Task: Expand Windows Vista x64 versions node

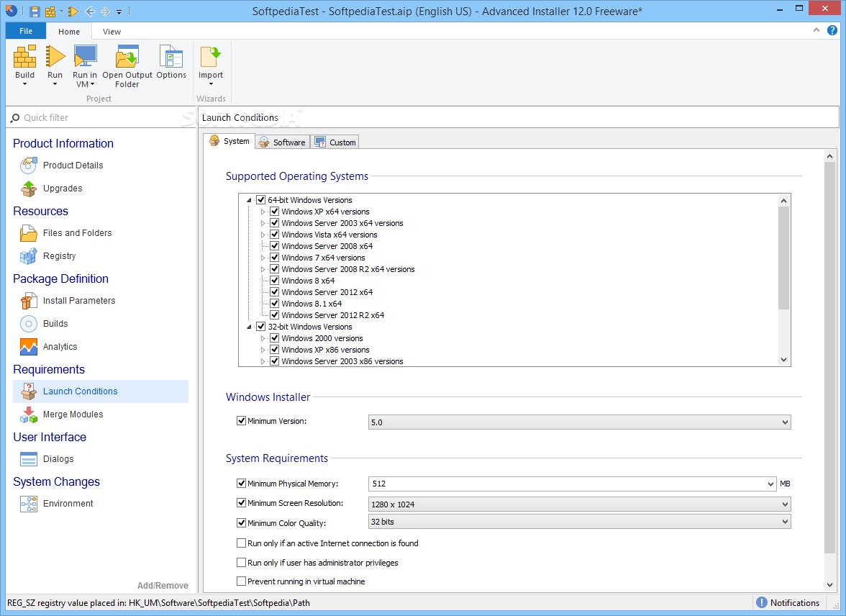Action: pyautogui.click(x=263, y=235)
